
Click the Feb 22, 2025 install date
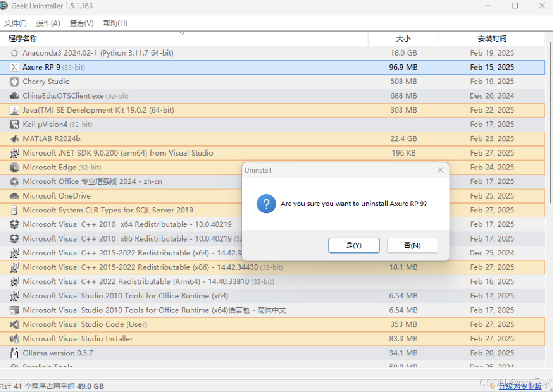(492, 110)
